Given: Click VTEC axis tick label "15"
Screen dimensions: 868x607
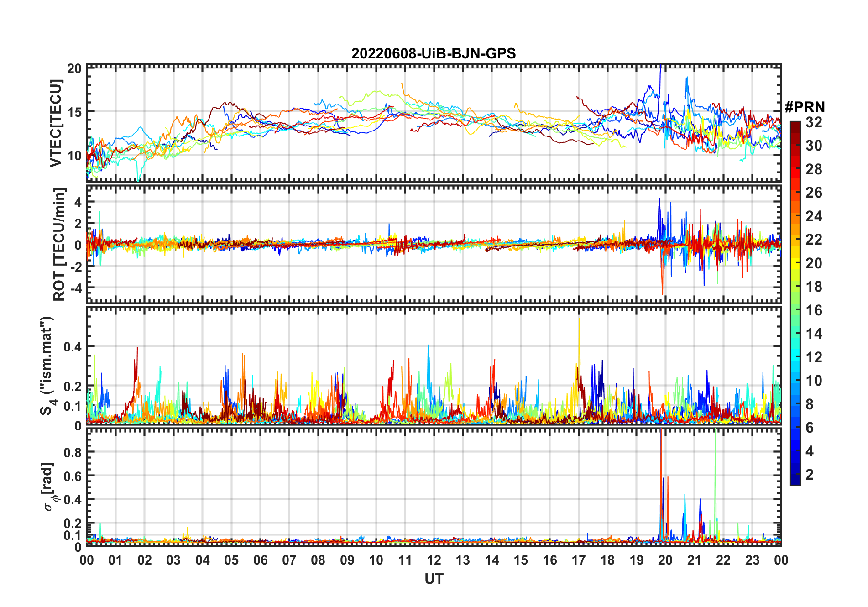Looking at the screenshot, I should tap(74, 112).
